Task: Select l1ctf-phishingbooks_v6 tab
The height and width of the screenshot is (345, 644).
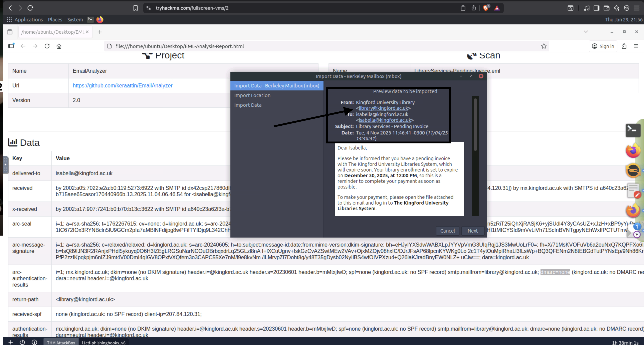Action: point(103,342)
